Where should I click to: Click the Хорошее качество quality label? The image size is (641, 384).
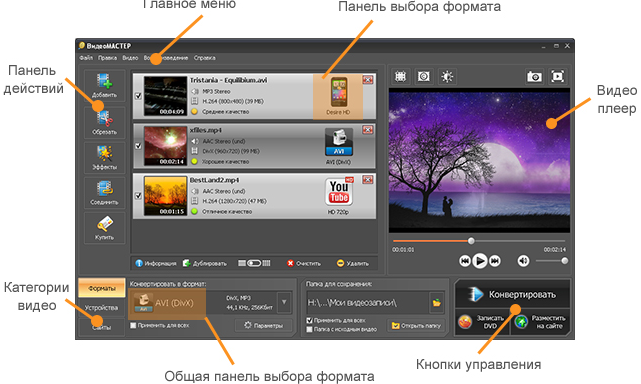(226, 162)
